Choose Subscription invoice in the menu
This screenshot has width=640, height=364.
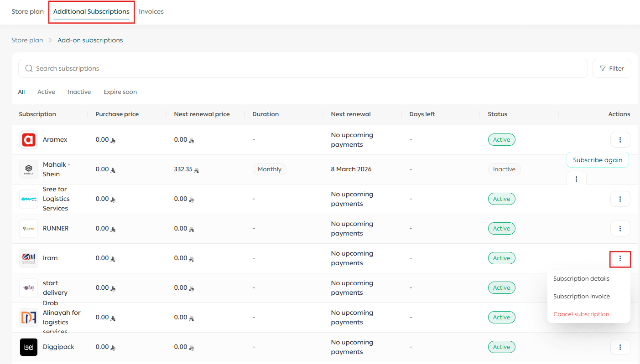click(x=581, y=296)
